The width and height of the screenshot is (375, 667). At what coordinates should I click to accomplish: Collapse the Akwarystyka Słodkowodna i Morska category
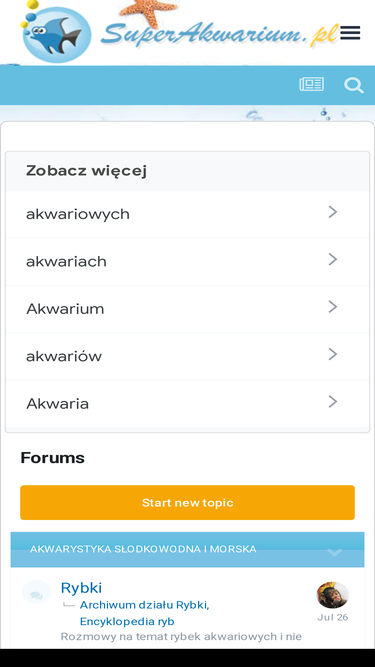click(x=335, y=552)
